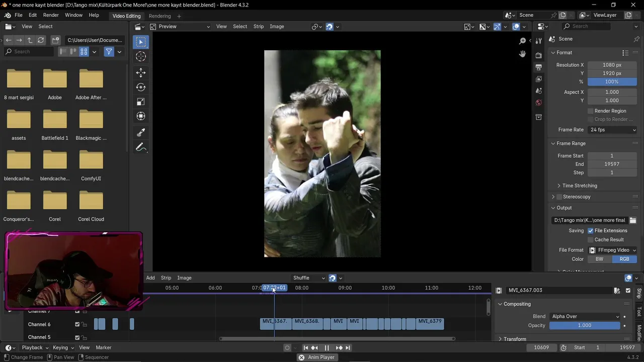The image size is (644, 362).
Task: Open the Tool properties tab icon
Action: (x=538, y=41)
